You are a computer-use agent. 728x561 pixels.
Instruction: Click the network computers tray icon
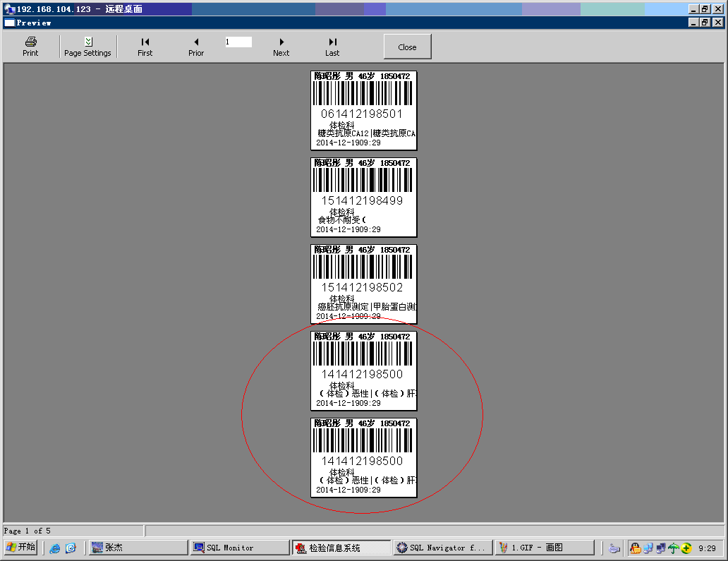point(648,548)
